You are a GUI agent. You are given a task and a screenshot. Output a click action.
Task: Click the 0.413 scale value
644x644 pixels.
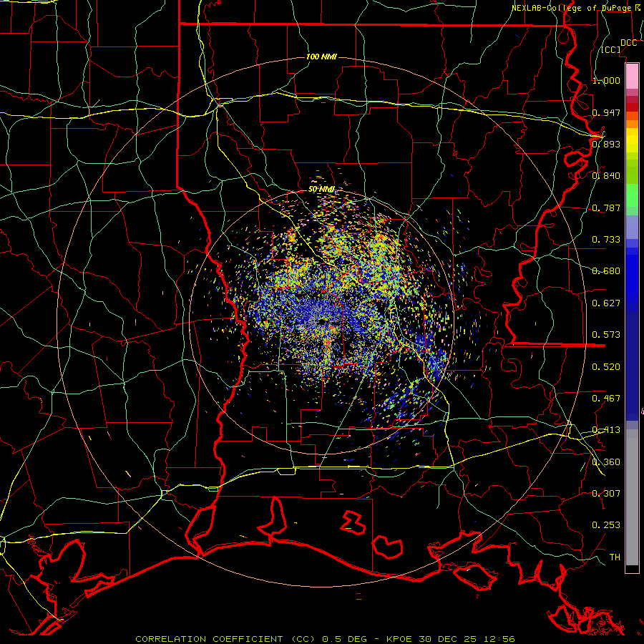(x=606, y=430)
